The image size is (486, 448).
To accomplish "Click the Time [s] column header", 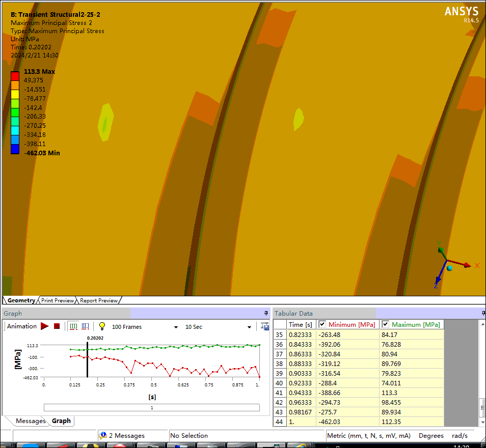I will [301, 324].
